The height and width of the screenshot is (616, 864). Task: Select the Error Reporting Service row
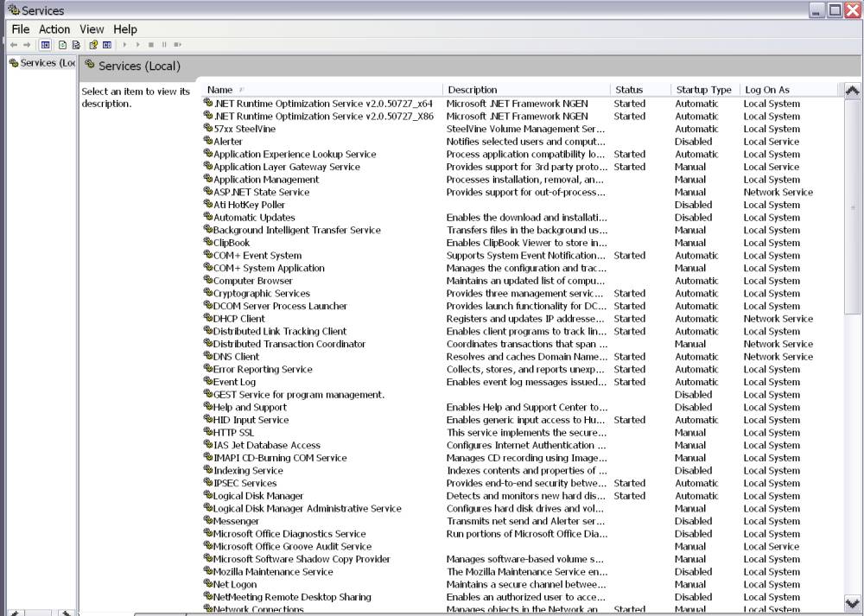click(x=523, y=369)
